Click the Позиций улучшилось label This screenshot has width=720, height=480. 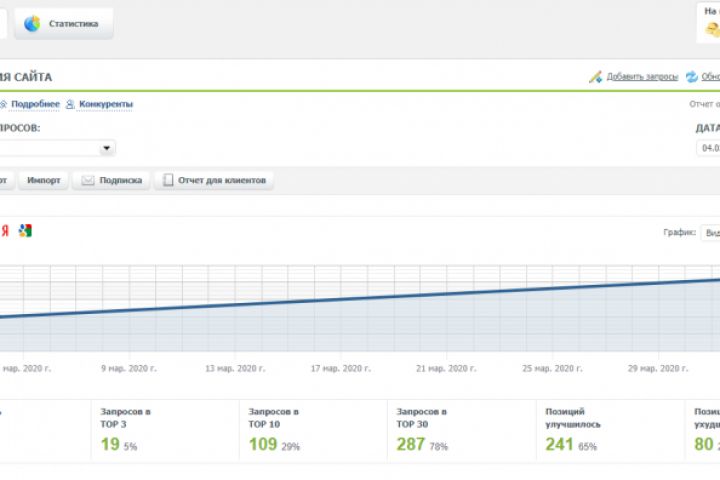(x=573, y=418)
